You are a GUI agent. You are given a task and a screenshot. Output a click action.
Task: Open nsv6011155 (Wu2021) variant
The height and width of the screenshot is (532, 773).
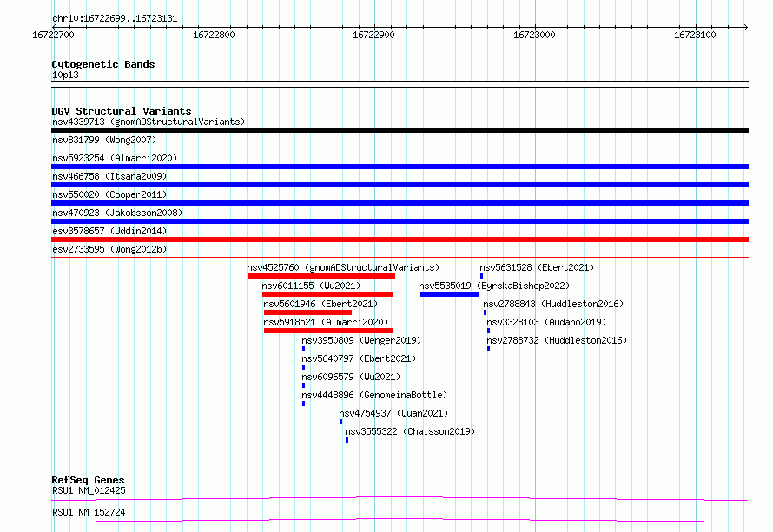pos(311,286)
